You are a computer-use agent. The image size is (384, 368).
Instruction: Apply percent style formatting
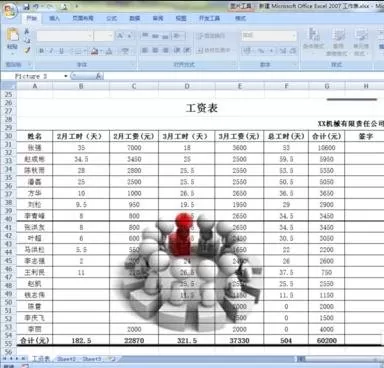pyautogui.click(x=261, y=51)
